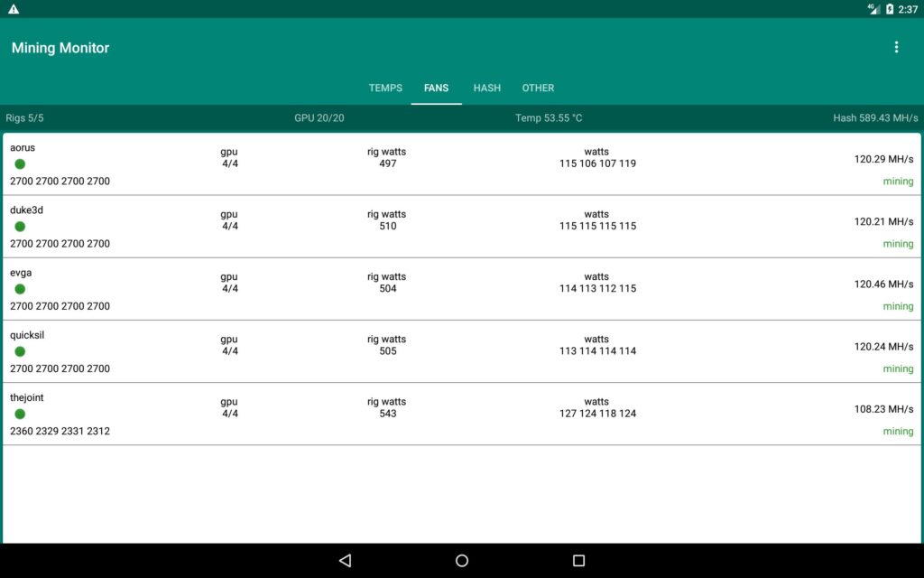Tap the green status dot for duke3d
This screenshot has height=578, width=924.
click(x=20, y=227)
